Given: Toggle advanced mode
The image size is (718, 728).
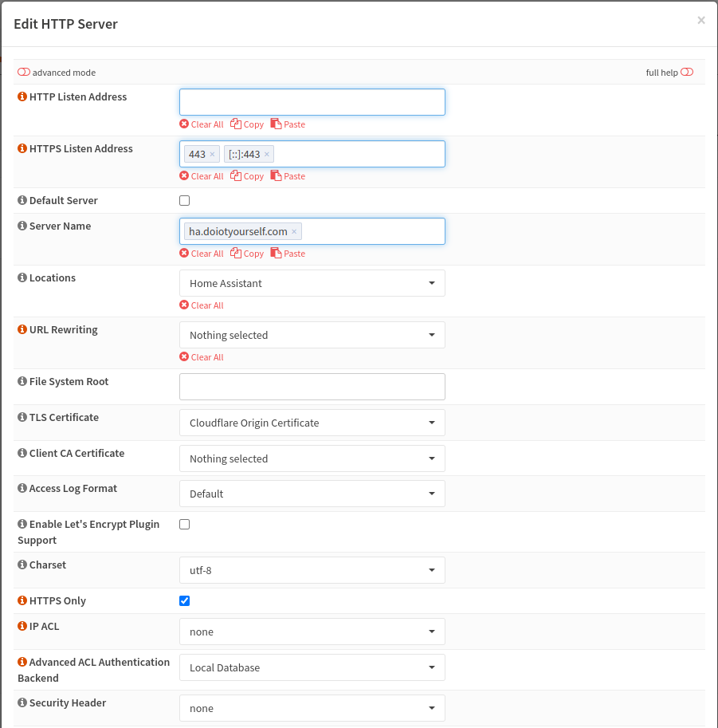Looking at the screenshot, I should click(x=23, y=72).
